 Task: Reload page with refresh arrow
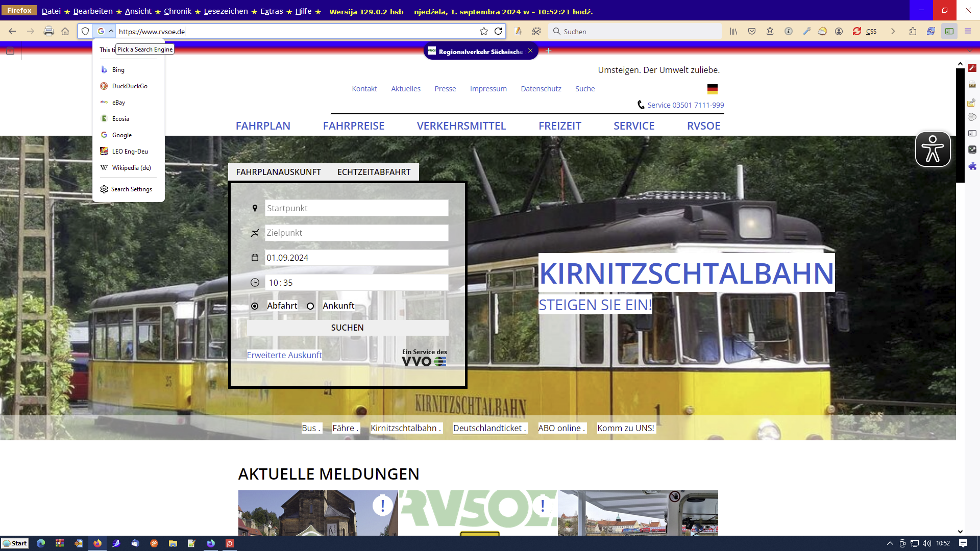[498, 31]
